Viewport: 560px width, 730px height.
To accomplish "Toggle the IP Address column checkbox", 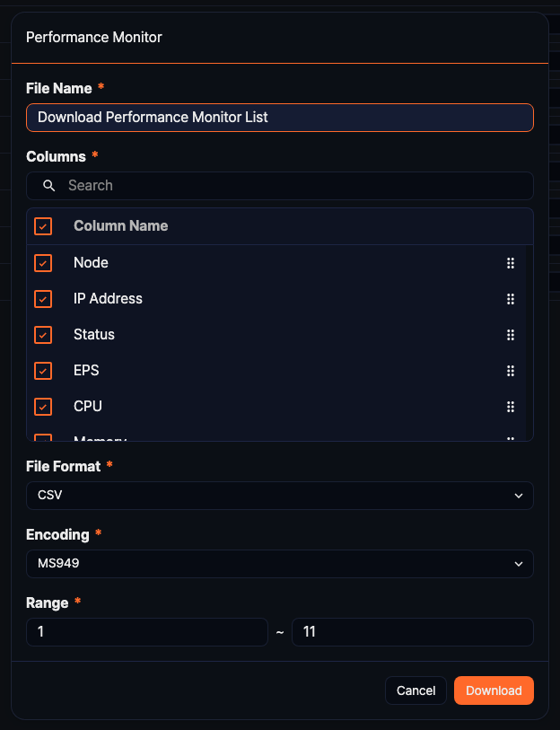I will coord(42,299).
